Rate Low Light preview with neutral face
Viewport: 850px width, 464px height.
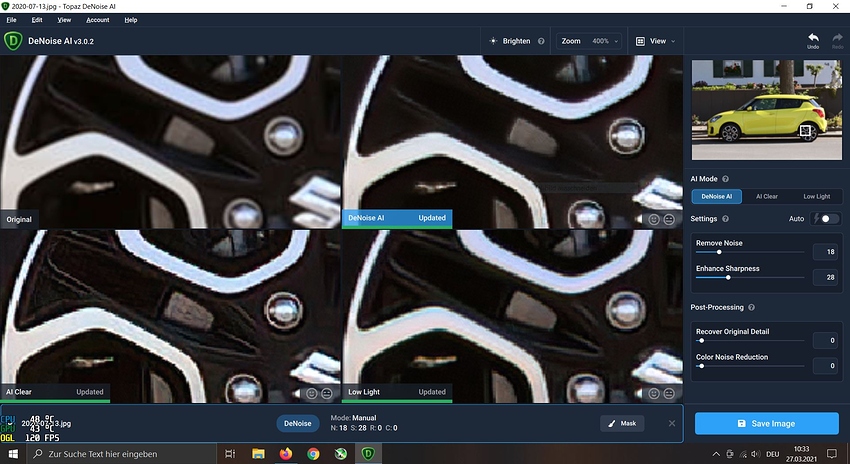pos(668,392)
